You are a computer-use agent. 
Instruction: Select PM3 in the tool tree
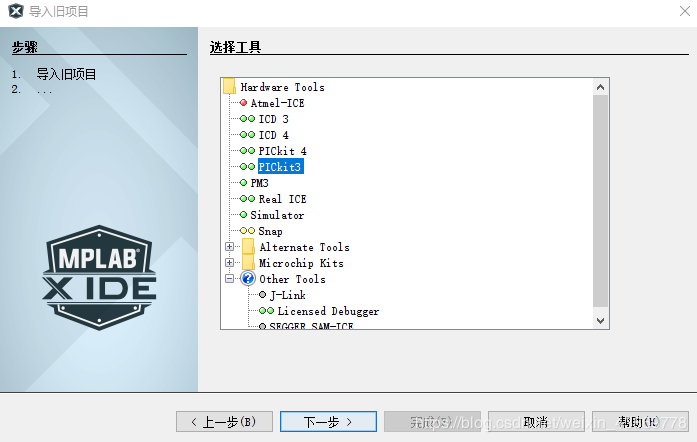pos(260,183)
